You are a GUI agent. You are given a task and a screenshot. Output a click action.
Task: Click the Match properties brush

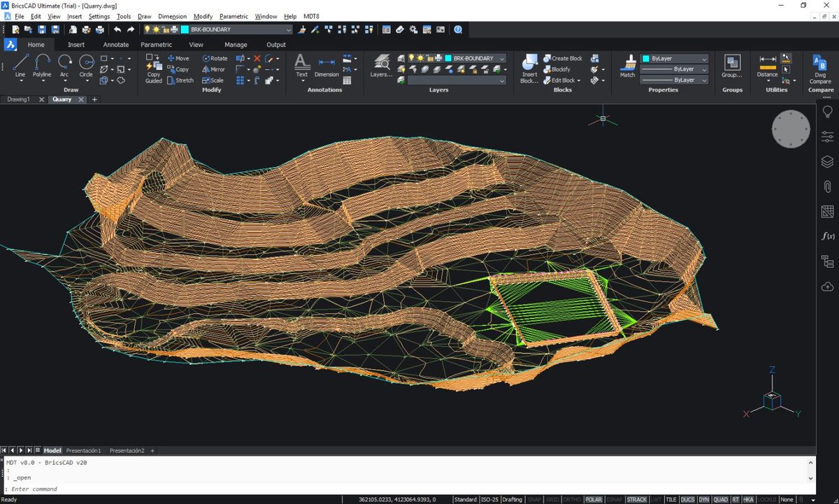click(628, 65)
